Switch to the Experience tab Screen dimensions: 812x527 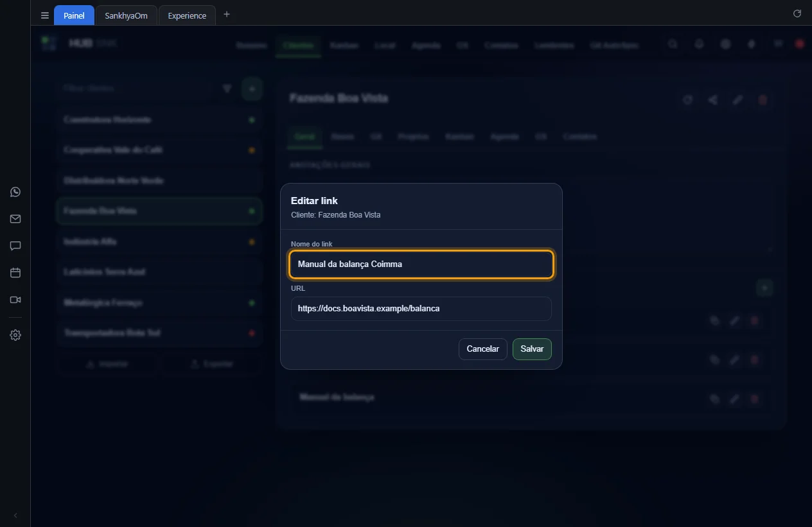(187, 15)
